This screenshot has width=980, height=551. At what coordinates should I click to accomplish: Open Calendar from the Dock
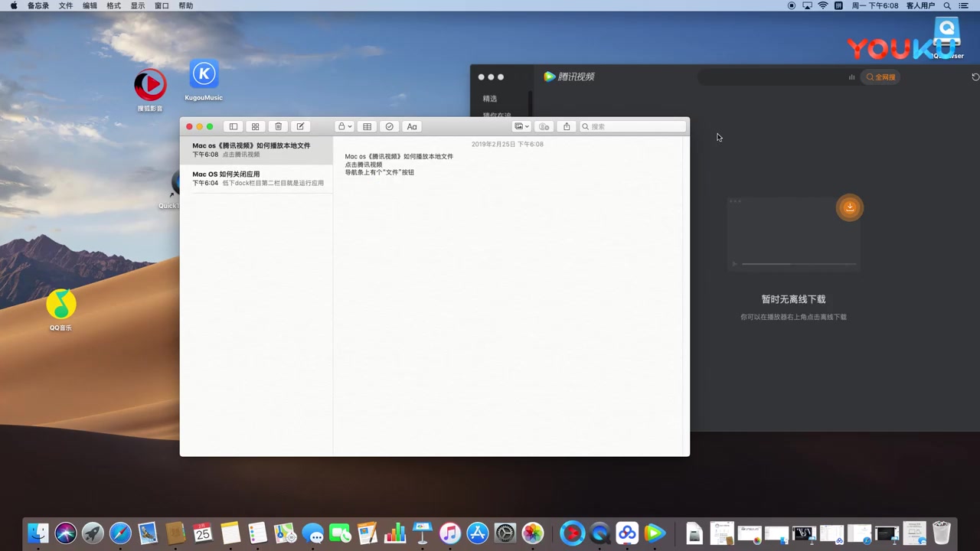click(x=203, y=533)
